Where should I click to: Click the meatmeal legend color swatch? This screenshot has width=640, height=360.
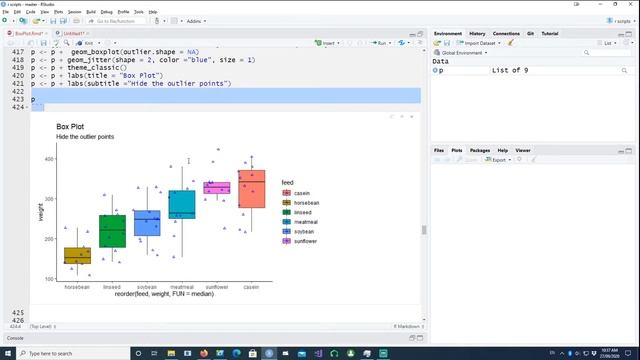(x=287, y=222)
